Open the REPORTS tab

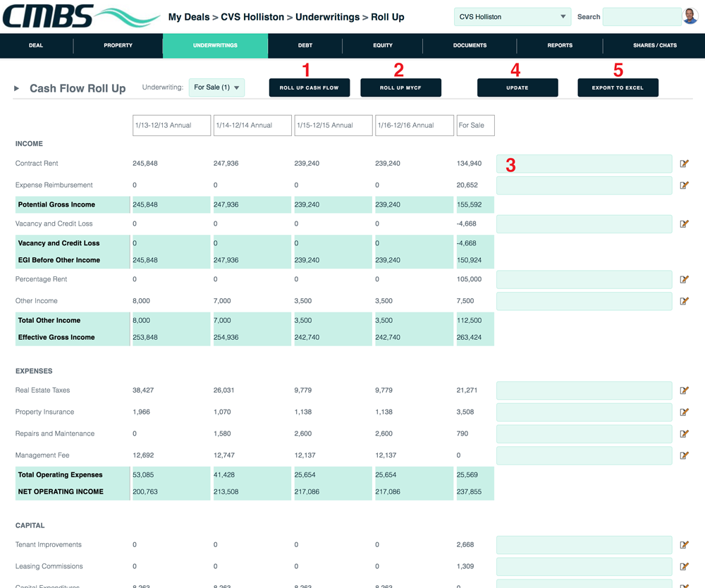[560, 45]
